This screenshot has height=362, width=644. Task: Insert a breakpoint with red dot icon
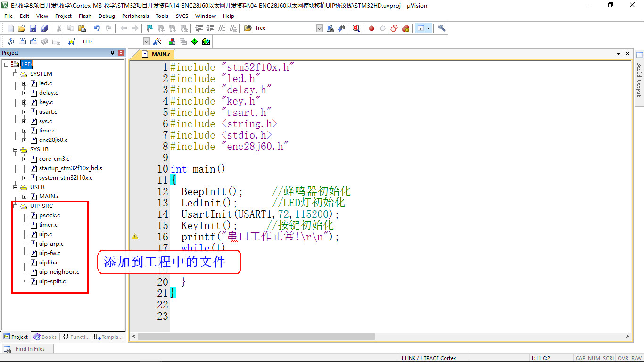point(372,28)
